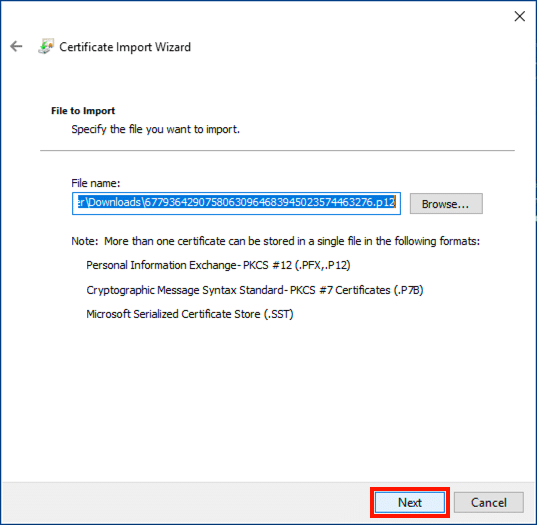Proceed with the Next button
537x525 pixels.
click(410, 502)
